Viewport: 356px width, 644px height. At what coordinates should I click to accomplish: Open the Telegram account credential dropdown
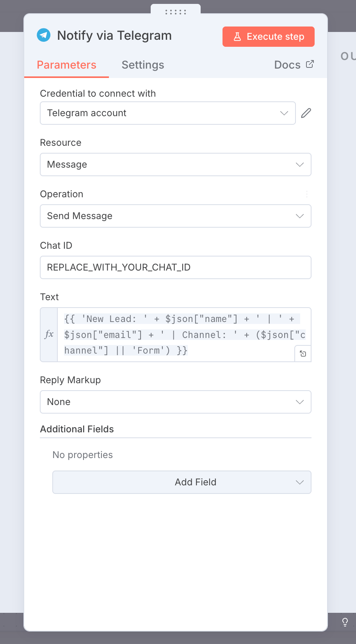point(167,113)
